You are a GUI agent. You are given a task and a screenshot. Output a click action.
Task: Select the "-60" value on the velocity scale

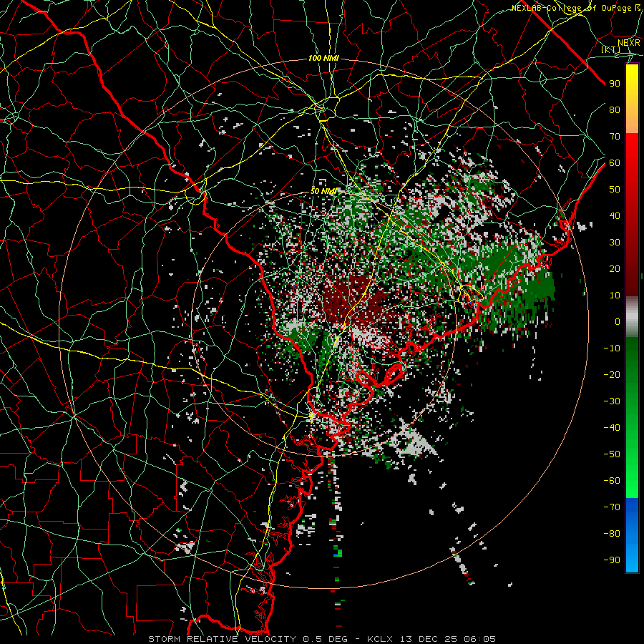(x=612, y=481)
